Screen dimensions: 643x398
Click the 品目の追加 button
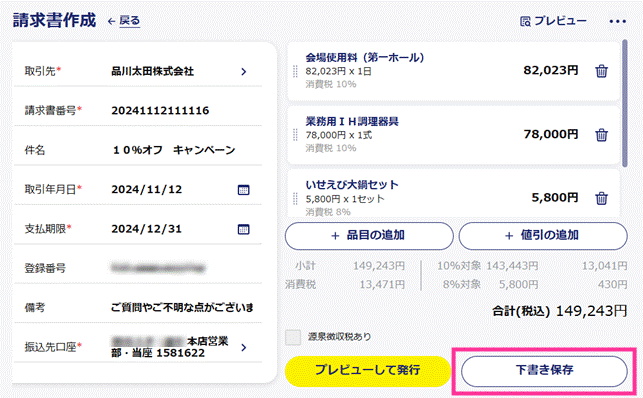[369, 236]
